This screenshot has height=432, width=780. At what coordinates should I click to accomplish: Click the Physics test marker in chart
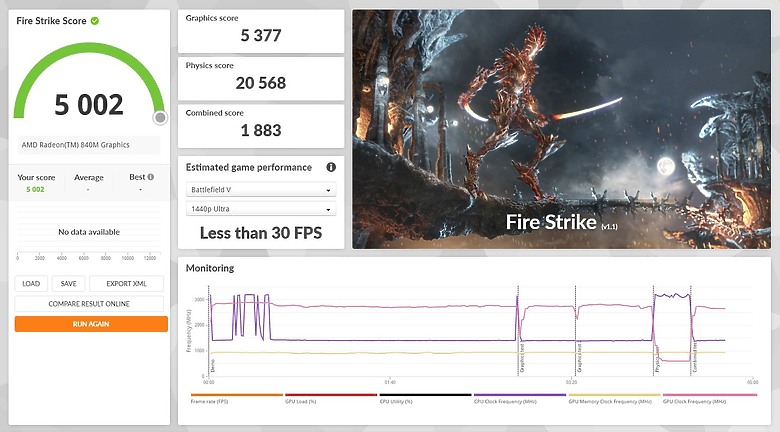657,359
